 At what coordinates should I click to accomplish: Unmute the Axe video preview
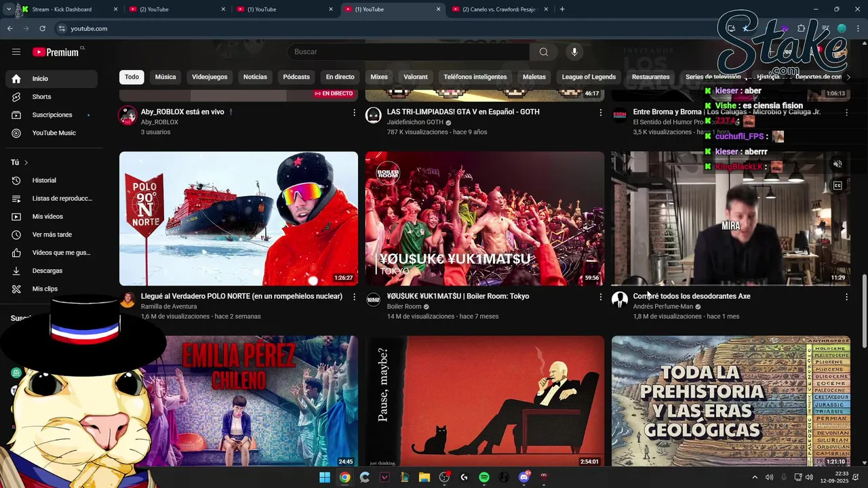pos(837,164)
